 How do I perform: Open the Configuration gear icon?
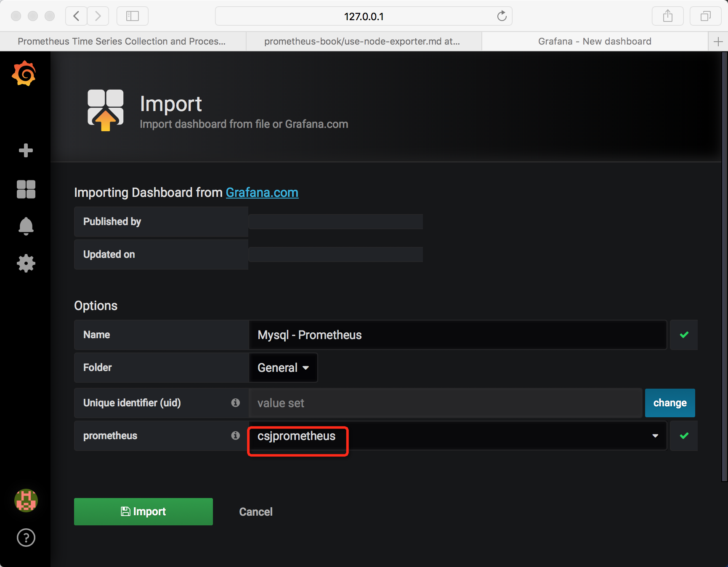pos(26,263)
